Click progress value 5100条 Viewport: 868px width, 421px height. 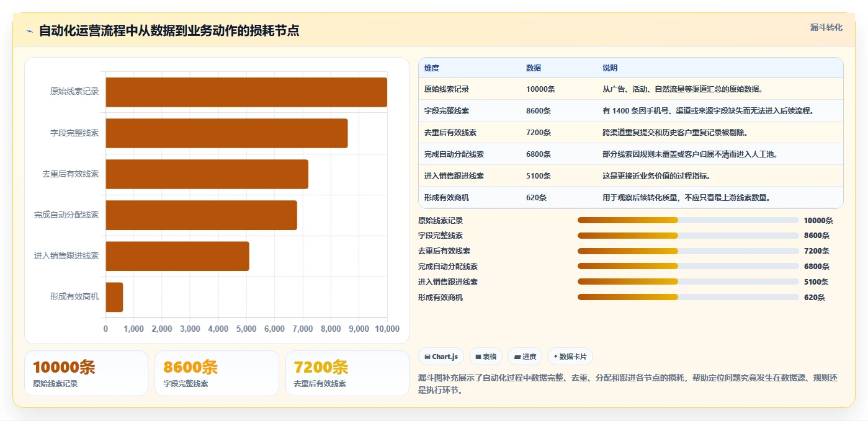point(817,282)
